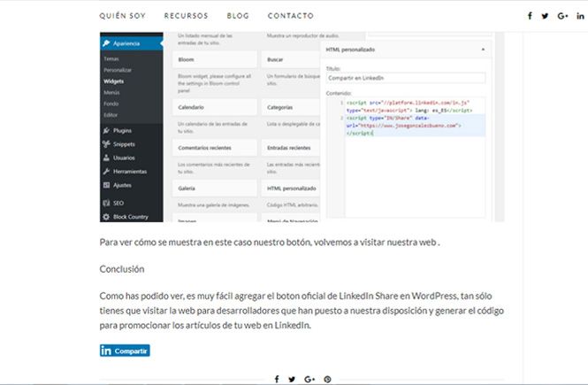
Task: Click the Block Country gear icon
Action: point(106,217)
